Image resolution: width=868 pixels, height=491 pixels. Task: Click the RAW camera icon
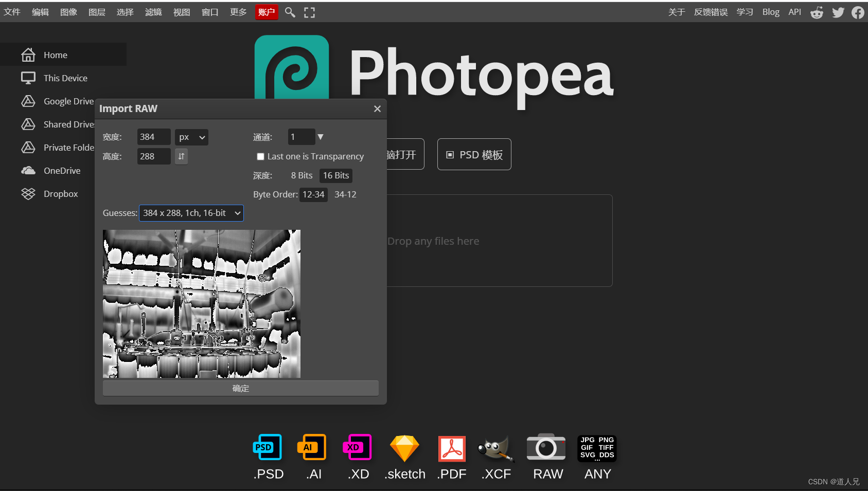coord(546,447)
